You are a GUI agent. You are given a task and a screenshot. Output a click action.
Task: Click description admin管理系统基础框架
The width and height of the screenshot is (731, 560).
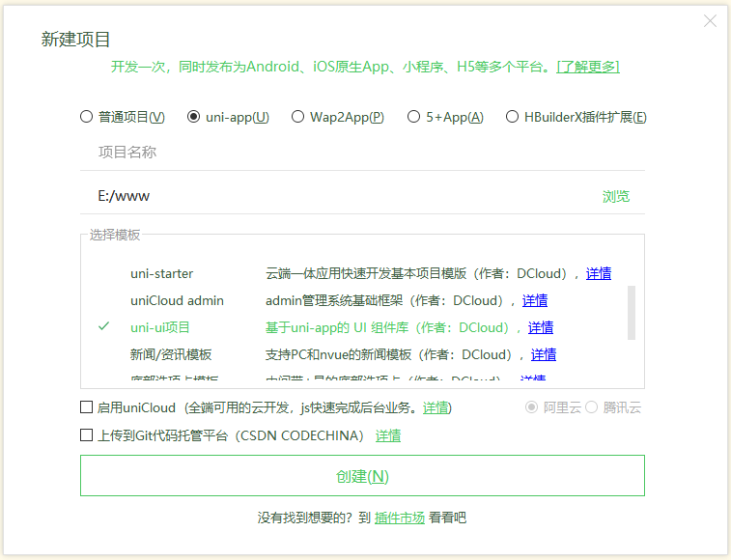334,300
